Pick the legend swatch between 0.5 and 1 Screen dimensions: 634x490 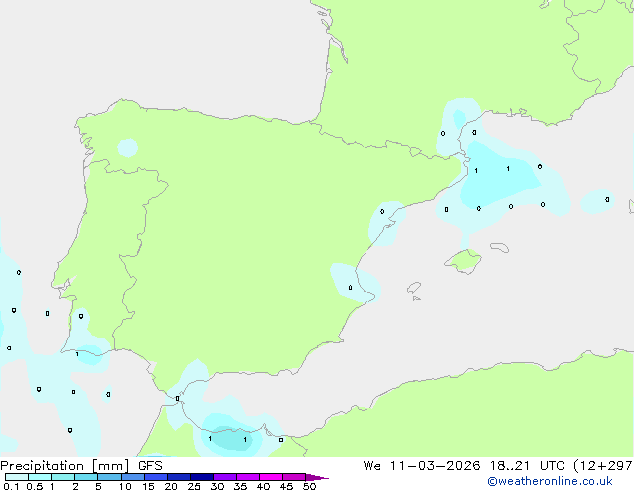click(x=40, y=477)
